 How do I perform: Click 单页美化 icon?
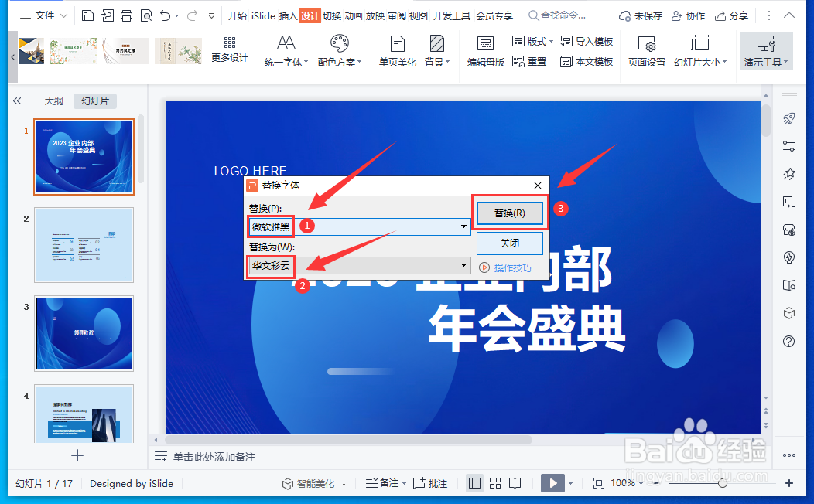click(x=397, y=51)
